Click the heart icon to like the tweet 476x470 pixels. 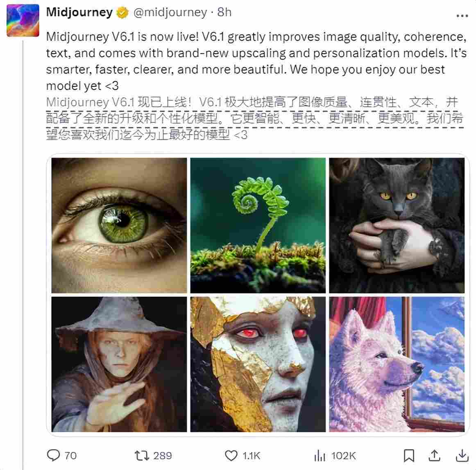(x=230, y=455)
